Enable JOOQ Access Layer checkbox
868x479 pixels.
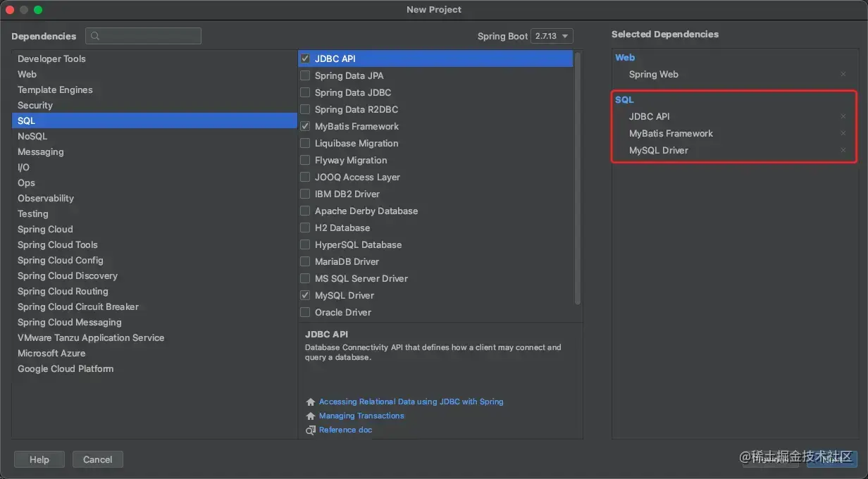(305, 177)
